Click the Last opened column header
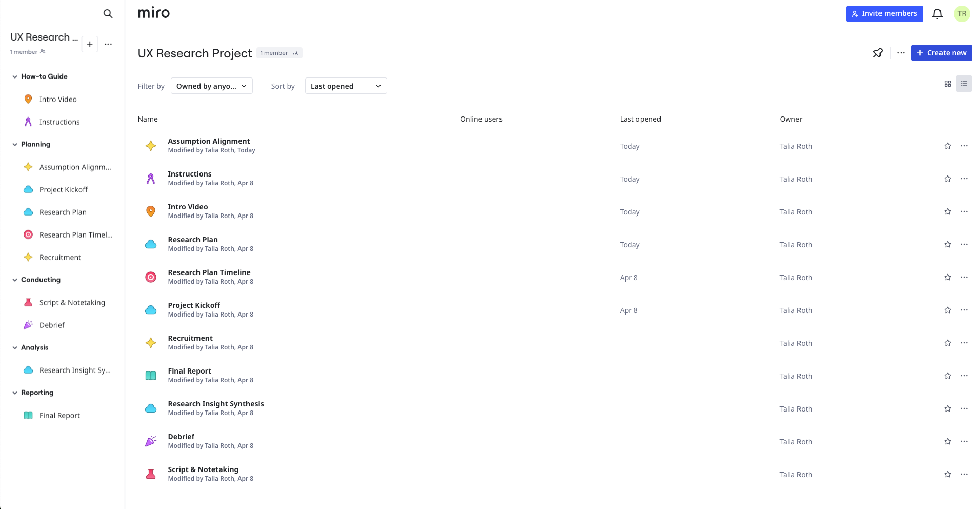Image resolution: width=980 pixels, height=509 pixels. pos(640,119)
